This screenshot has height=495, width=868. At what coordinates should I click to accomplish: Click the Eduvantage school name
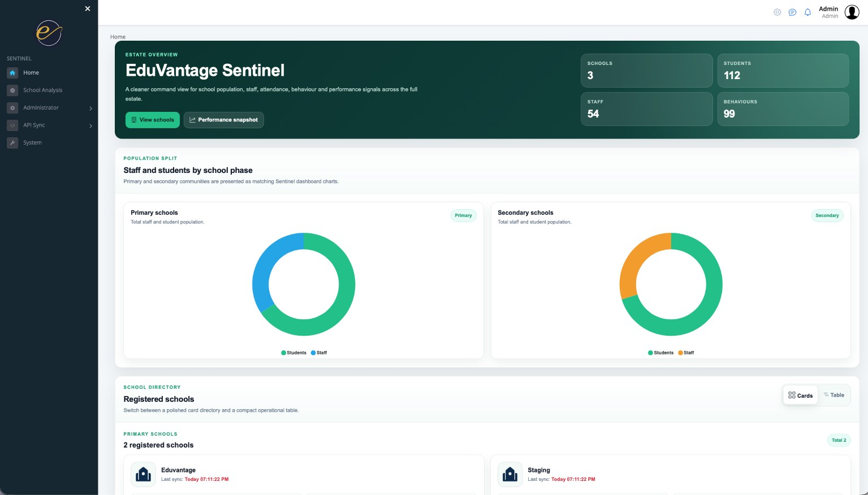[178, 470]
